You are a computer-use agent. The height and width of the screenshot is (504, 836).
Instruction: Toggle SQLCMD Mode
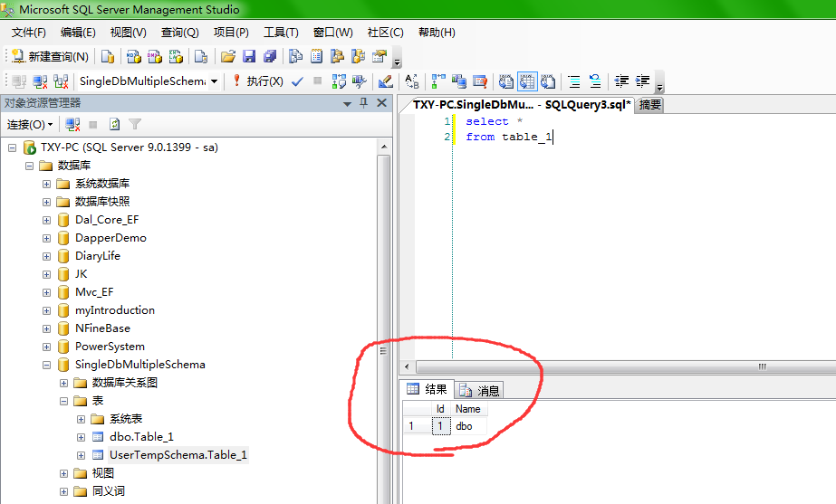[480, 81]
